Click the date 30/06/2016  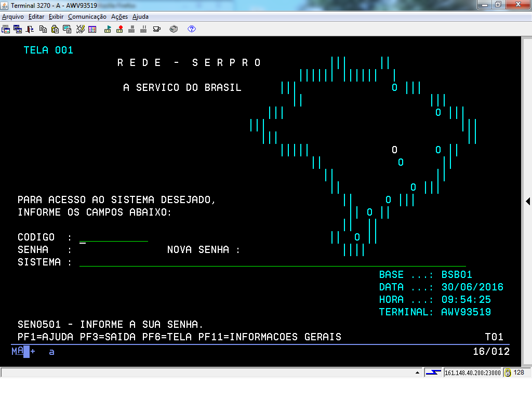click(x=472, y=287)
